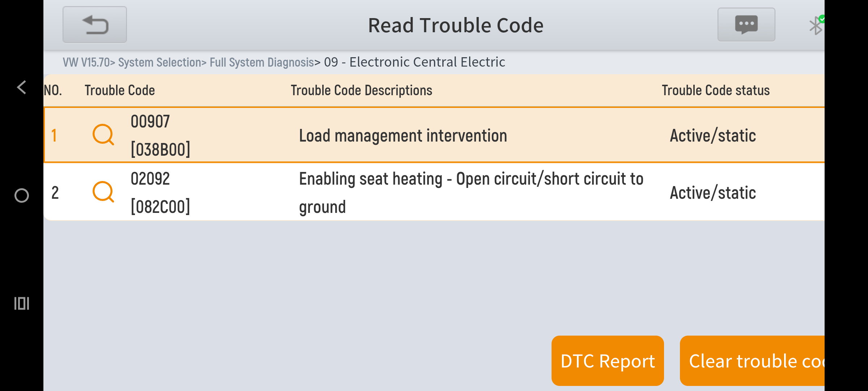
Task: Open the DTC Report
Action: click(608, 361)
